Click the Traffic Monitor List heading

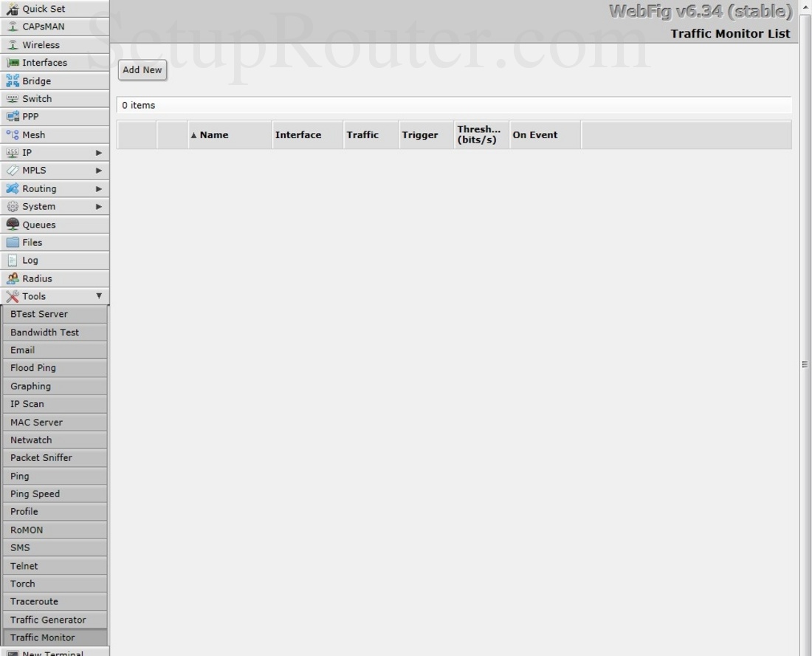pos(730,34)
